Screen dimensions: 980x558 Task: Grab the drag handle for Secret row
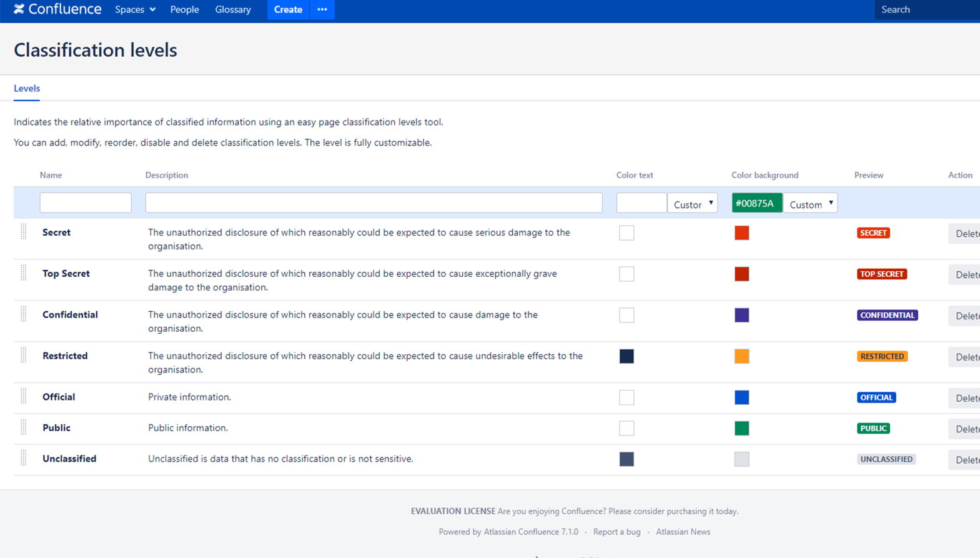point(24,232)
